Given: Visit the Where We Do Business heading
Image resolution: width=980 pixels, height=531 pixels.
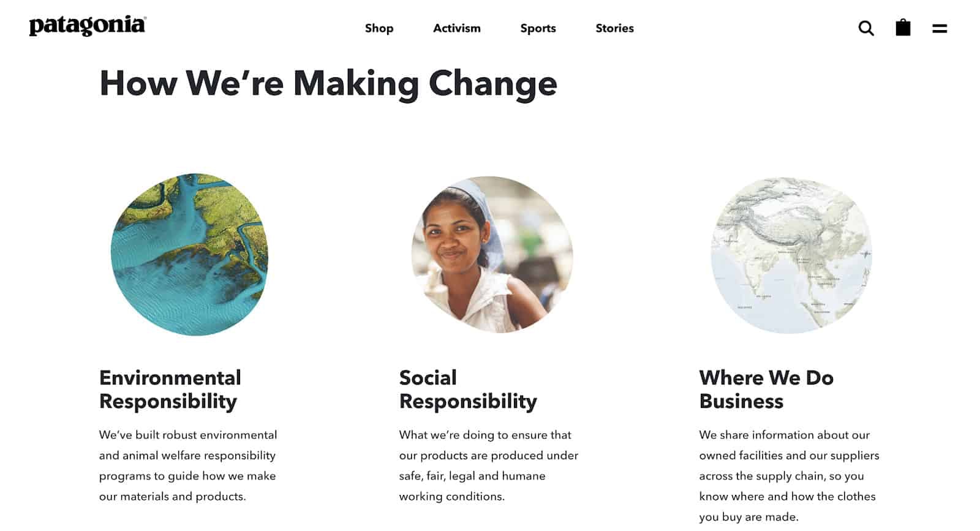Looking at the screenshot, I should pos(766,389).
